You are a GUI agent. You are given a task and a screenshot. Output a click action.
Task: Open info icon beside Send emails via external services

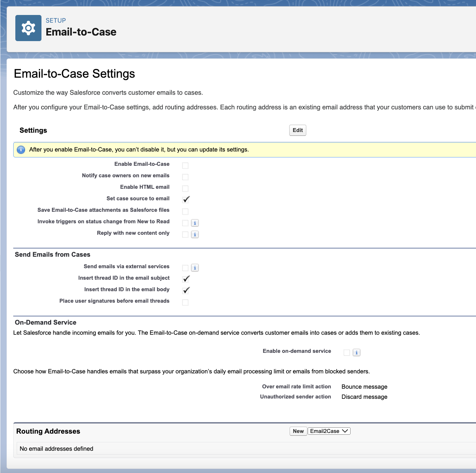pos(195,268)
